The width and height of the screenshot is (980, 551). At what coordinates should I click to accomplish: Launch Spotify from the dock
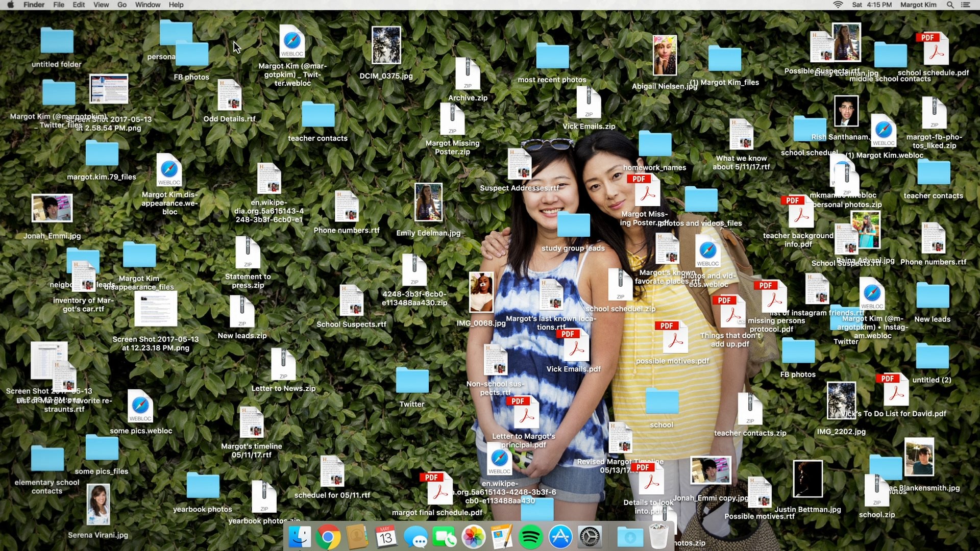[x=531, y=537]
